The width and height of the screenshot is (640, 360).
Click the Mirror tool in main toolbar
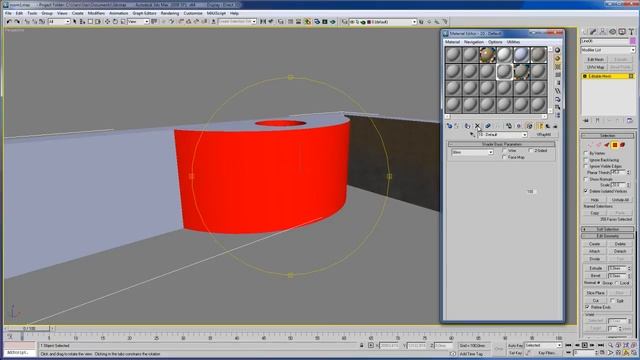pyautogui.click(x=263, y=22)
